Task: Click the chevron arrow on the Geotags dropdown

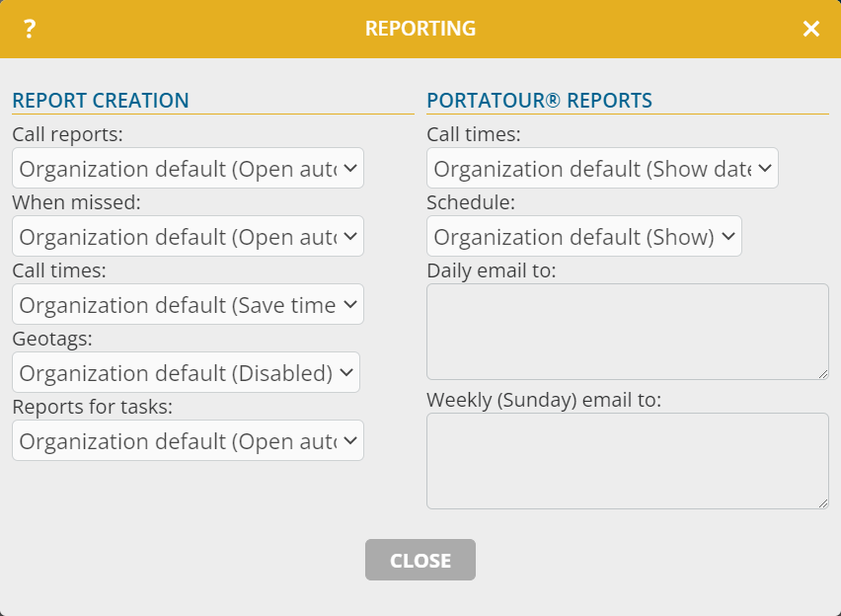Action: click(x=347, y=372)
